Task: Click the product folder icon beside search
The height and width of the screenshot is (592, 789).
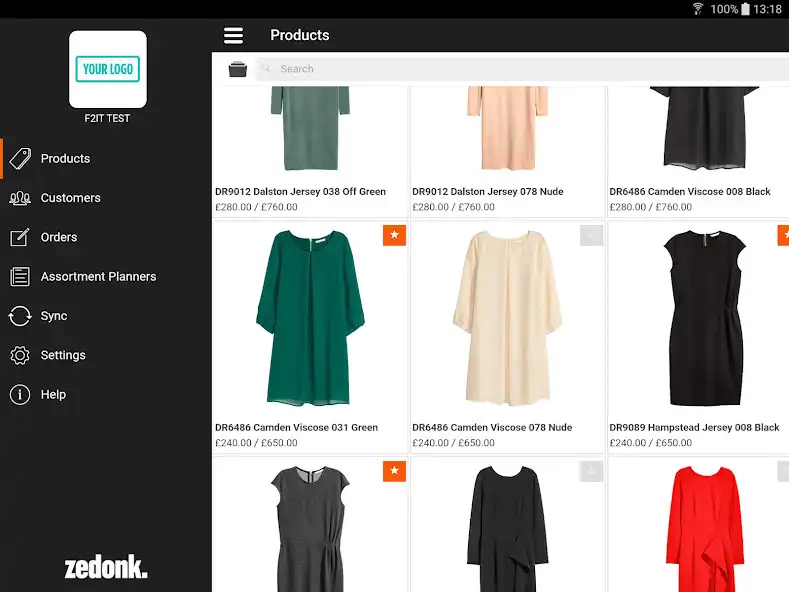Action: [238, 69]
